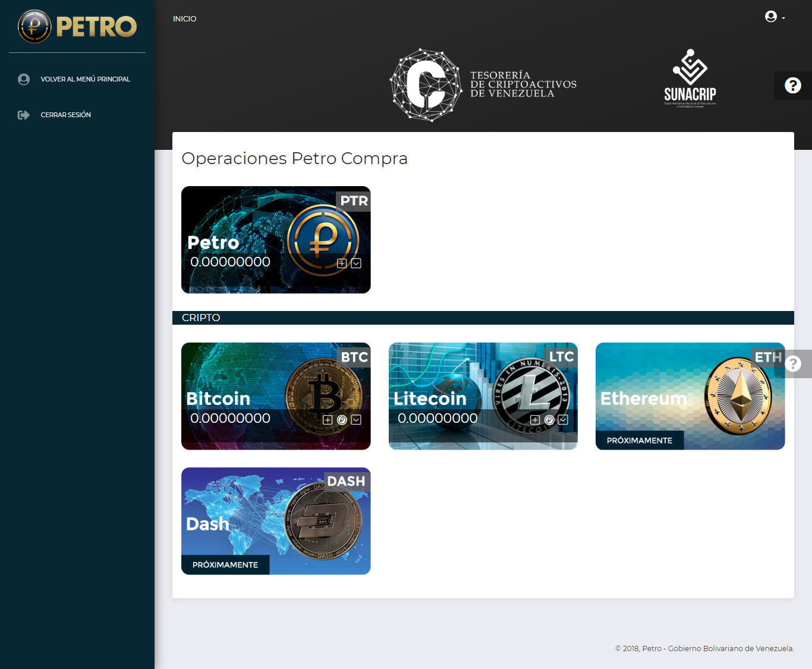Click the Bitcoin name on the BTC card

pos(218,399)
